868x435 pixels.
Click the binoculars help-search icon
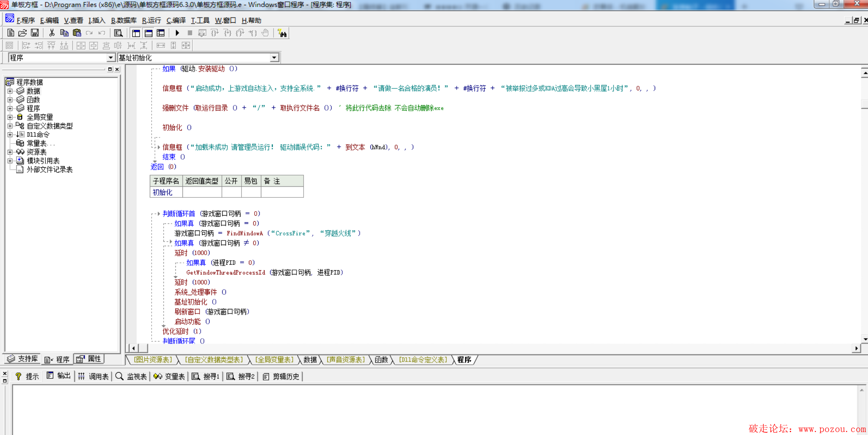pyautogui.click(x=282, y=33)
